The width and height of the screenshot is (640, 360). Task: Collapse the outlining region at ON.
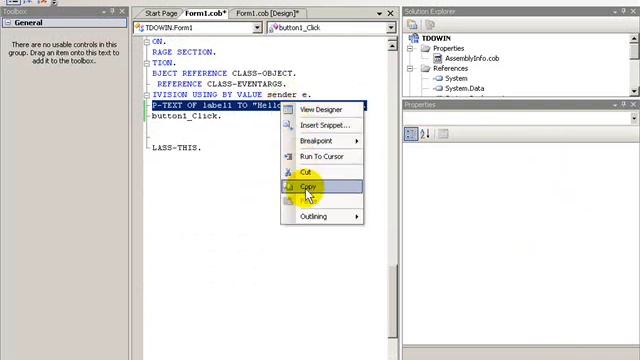[147, 42]
